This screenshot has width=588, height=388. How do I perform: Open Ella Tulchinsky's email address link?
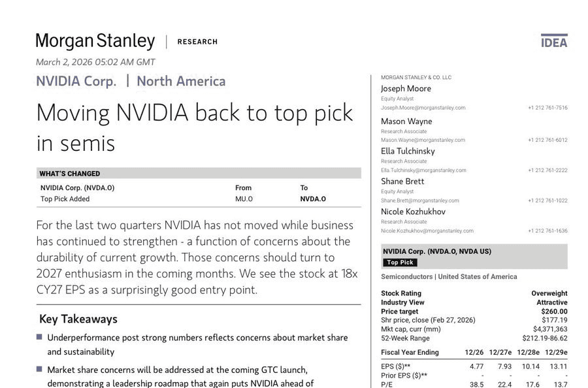coord(423,170)
